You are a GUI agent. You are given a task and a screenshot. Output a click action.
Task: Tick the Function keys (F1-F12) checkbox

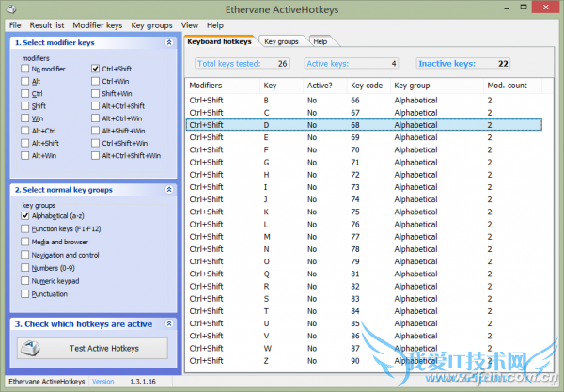25,228
